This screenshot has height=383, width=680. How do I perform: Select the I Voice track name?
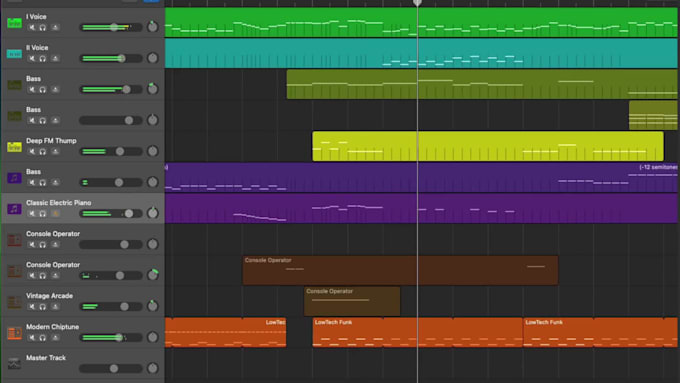tap(36, 16)
